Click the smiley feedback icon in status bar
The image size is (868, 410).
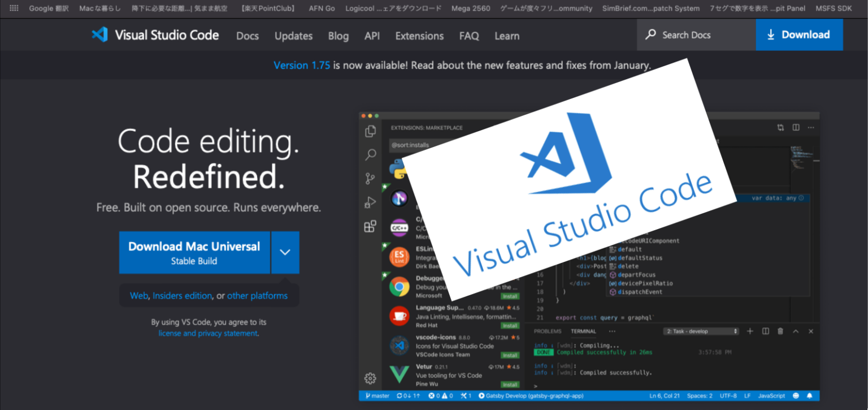coord(796,396)
